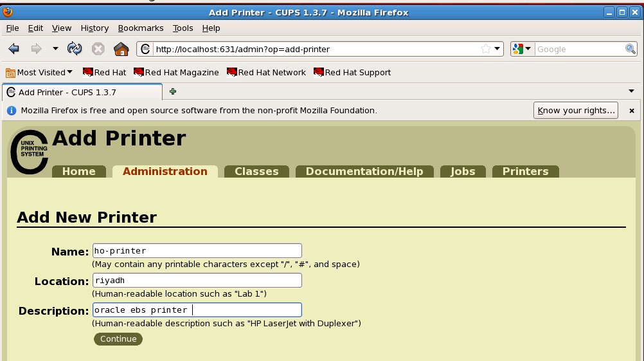
Task: Open the history dropdown beside Forward arrow
Action: (55, 49)
